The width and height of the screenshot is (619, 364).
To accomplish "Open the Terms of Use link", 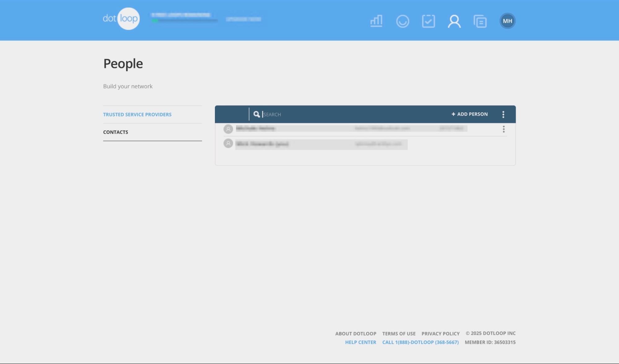I will click(x=399, y=333).
